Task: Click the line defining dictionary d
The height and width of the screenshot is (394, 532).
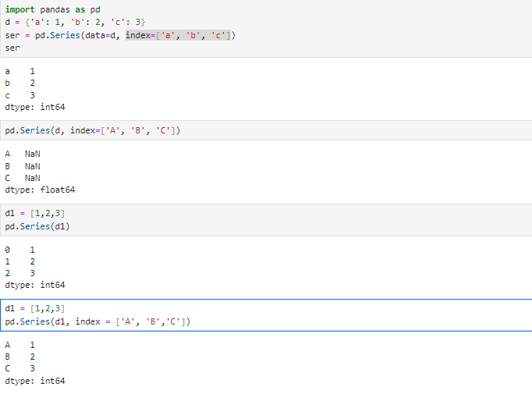Action: pyautogui.click(x=75, y=23)
